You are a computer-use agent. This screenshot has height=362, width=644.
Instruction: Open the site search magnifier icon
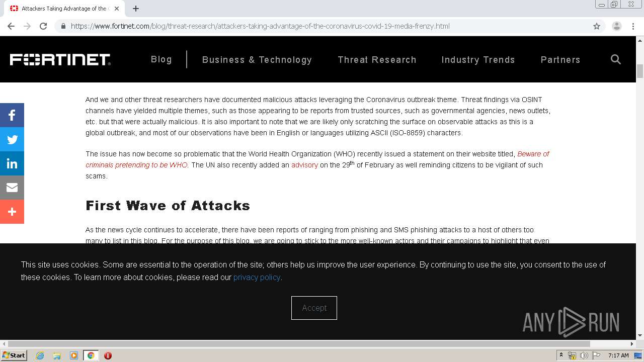point(615,59)
